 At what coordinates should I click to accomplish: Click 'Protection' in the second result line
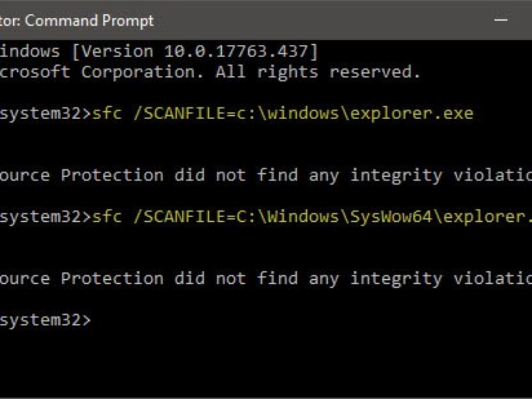click(112, 278)
